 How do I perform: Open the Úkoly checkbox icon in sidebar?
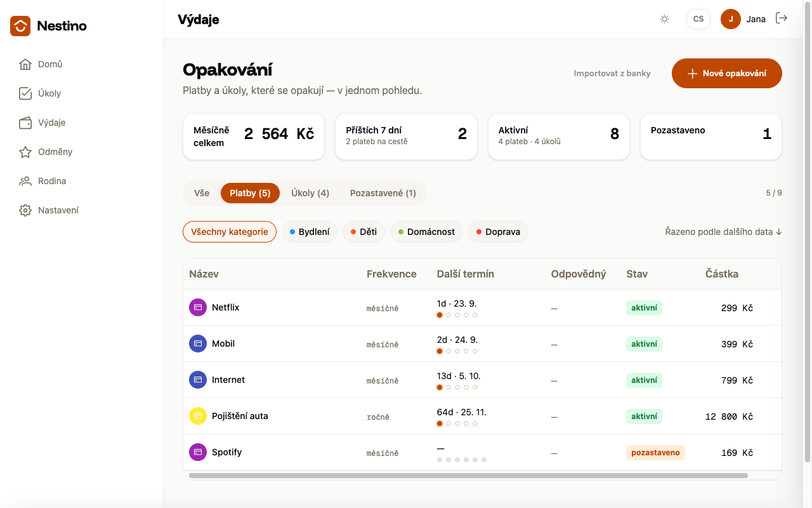pos(25,93)
